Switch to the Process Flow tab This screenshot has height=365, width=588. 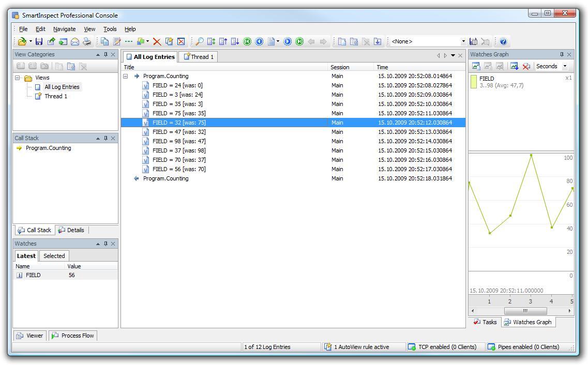pos(73,336)
